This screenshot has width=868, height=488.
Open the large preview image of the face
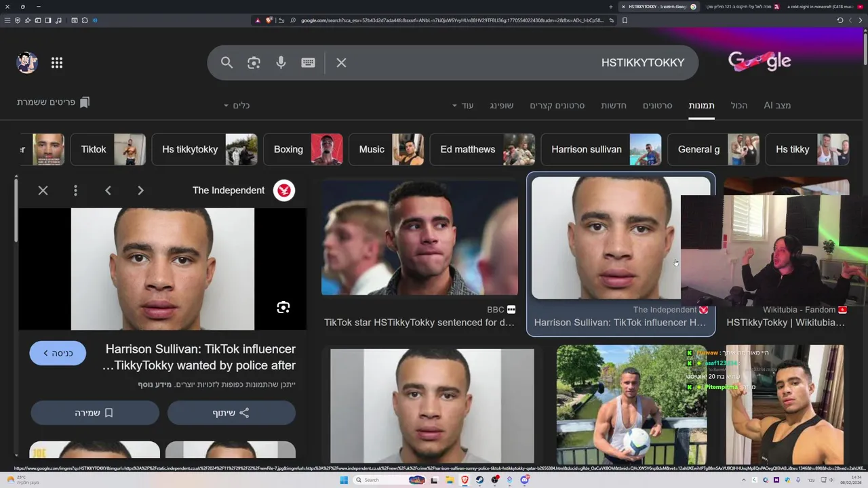[x=163, y=269]
